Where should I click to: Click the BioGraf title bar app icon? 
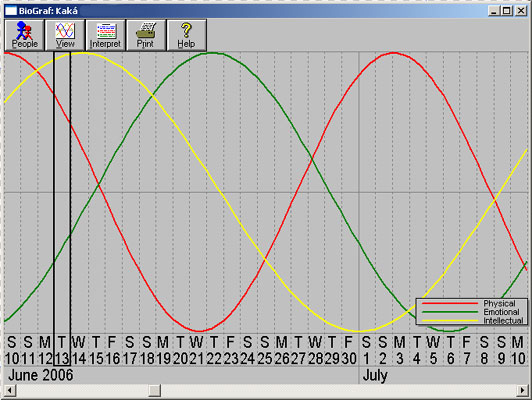point(11,11)
